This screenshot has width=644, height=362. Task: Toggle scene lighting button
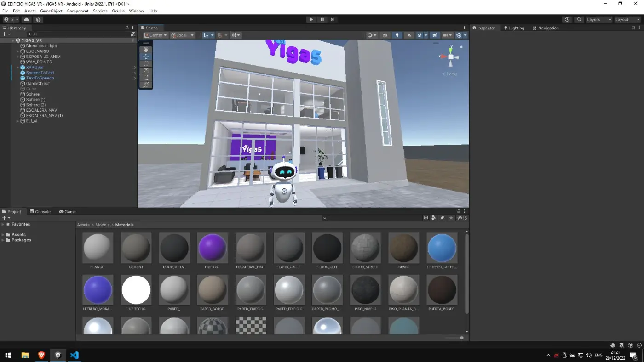(397, 35)
